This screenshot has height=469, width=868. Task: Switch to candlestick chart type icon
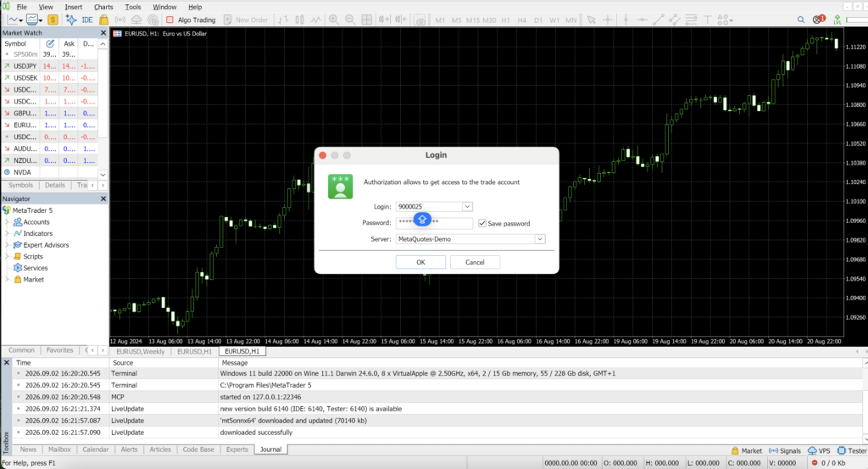click(299, 20)
